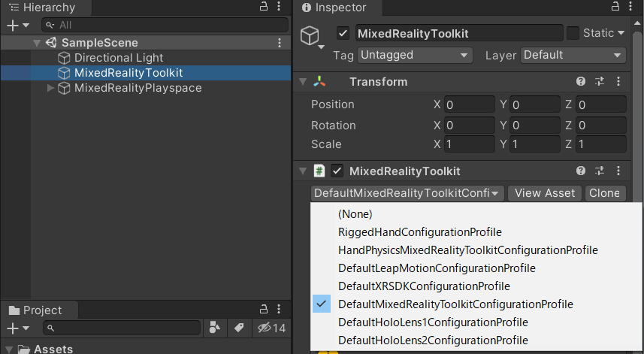Open Hierarchy panel options menu
Viewport: 644px width, 354px height.
click(279, 7)
